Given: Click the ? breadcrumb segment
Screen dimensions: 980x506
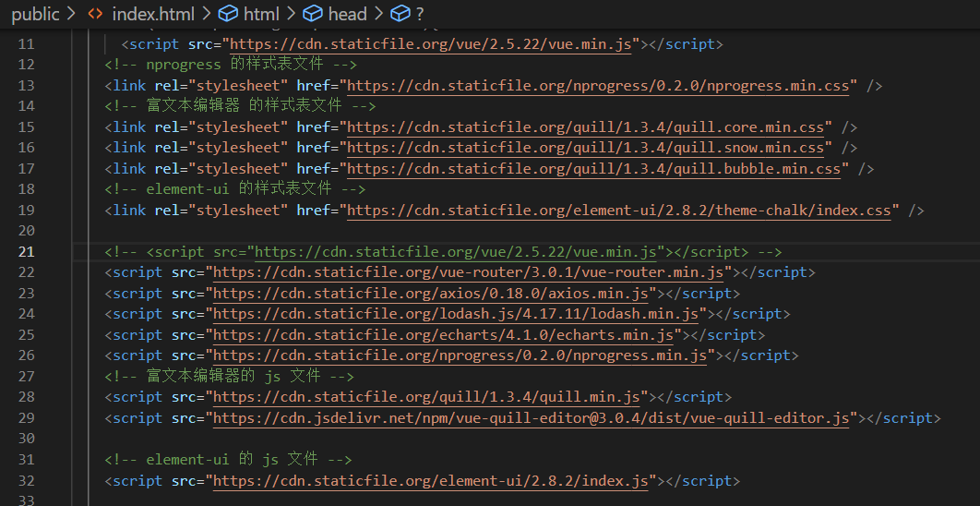Looking at the screenshot, I should point(419,14).
